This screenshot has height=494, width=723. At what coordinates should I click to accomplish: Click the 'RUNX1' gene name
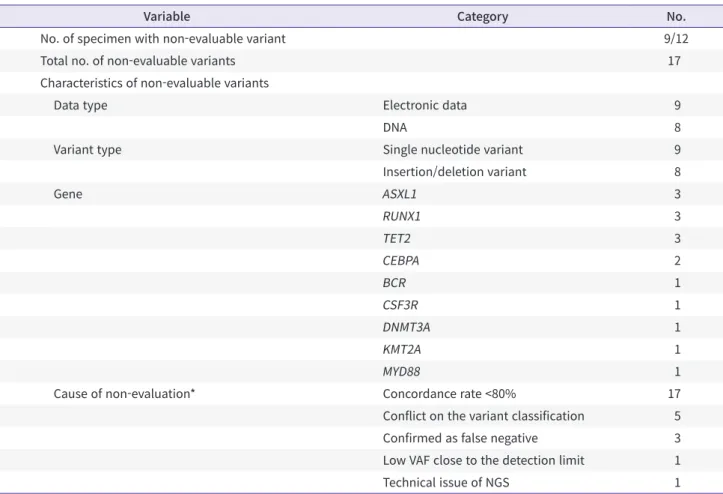pos(402,216)
